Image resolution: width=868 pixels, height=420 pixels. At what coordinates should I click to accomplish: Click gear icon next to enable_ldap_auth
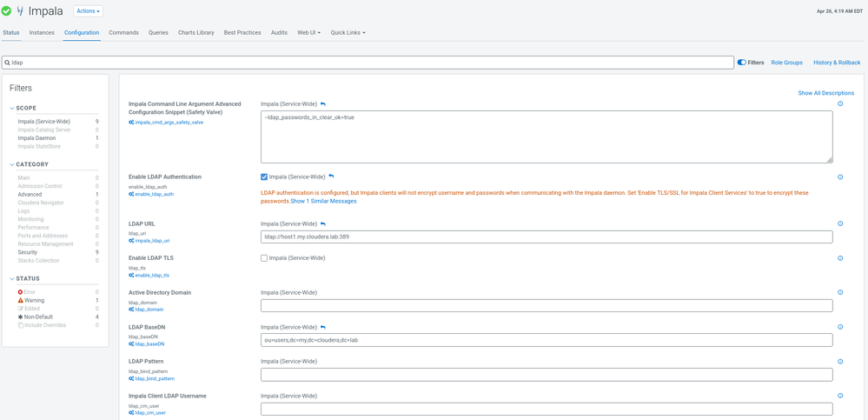pos(131,195)
